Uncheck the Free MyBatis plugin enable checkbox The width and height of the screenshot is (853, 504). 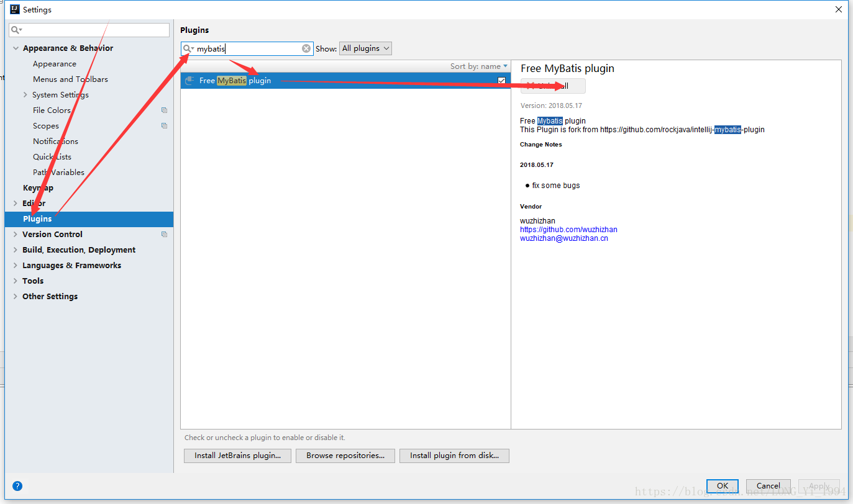(x=501, y=80)
